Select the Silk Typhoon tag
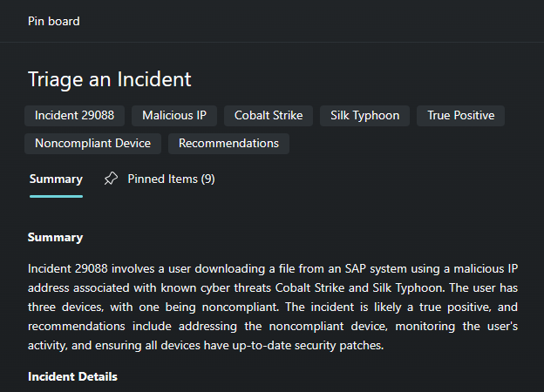The image size is (544, 392). click(364, 116)
